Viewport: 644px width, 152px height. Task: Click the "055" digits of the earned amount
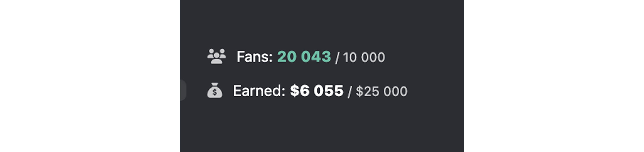pyautogui.click(x=329, y=91)
